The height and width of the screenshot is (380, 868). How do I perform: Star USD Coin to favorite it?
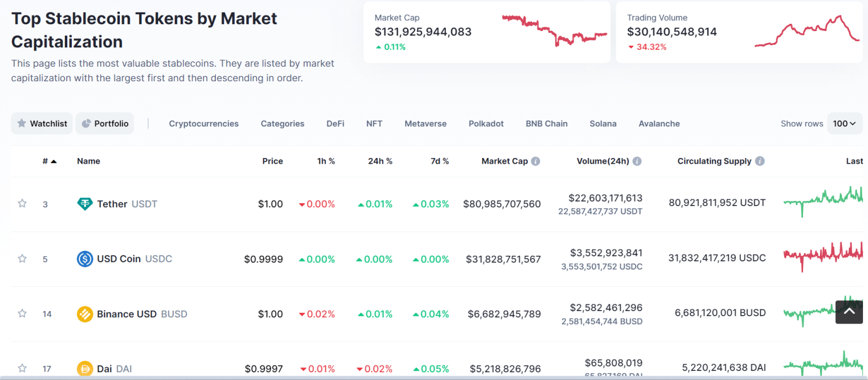[x=21, y=259]
